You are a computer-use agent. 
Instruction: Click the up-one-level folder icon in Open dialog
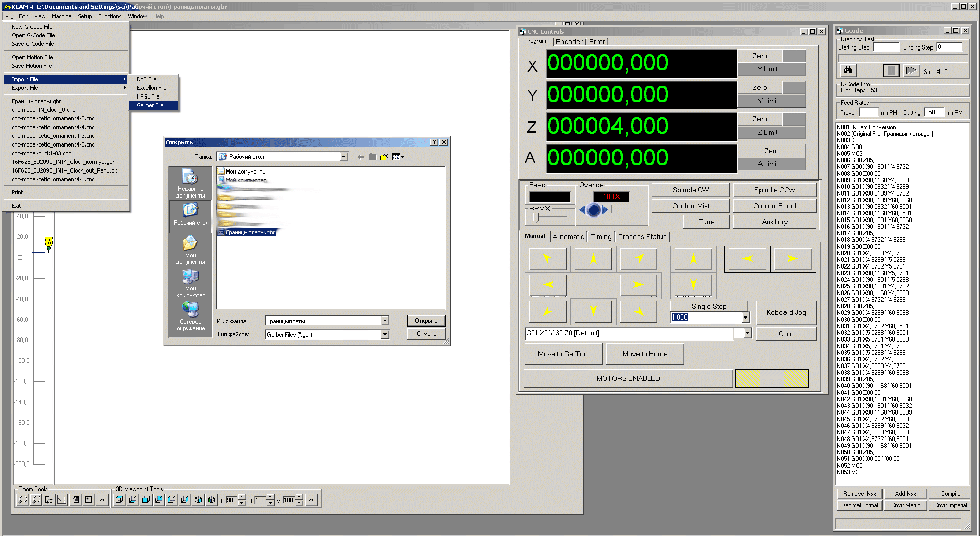(x=372, y=157)
